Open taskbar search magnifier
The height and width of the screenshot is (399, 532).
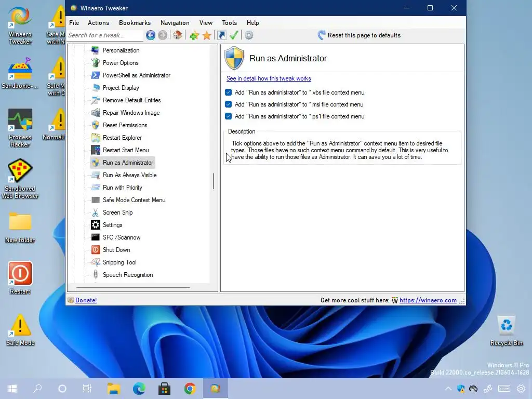point(37,389)
